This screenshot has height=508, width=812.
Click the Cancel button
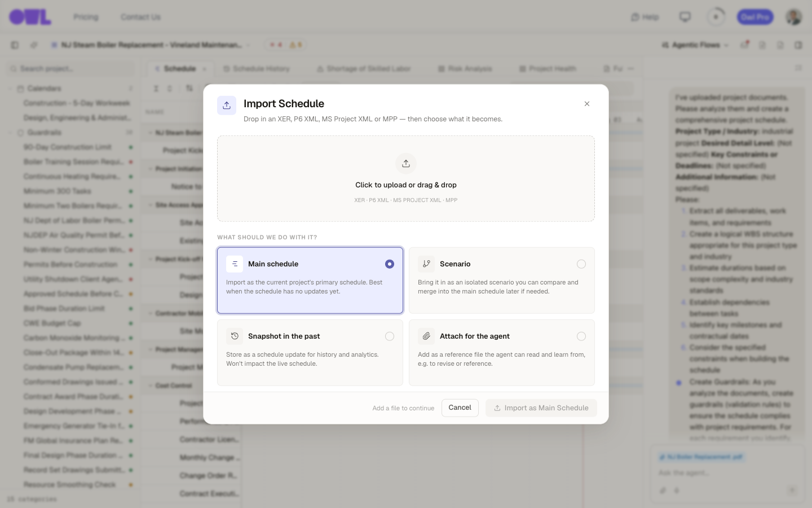[x=460, y=408]
